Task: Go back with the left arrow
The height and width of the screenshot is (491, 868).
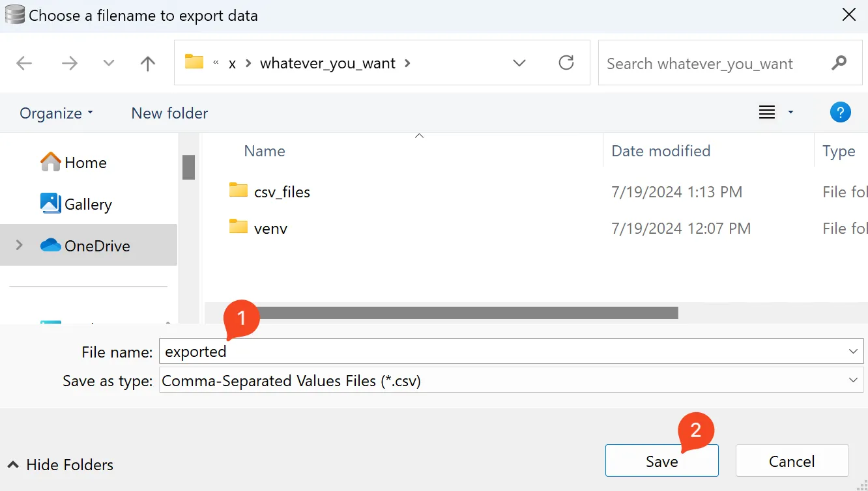Action: coord(24,63)
